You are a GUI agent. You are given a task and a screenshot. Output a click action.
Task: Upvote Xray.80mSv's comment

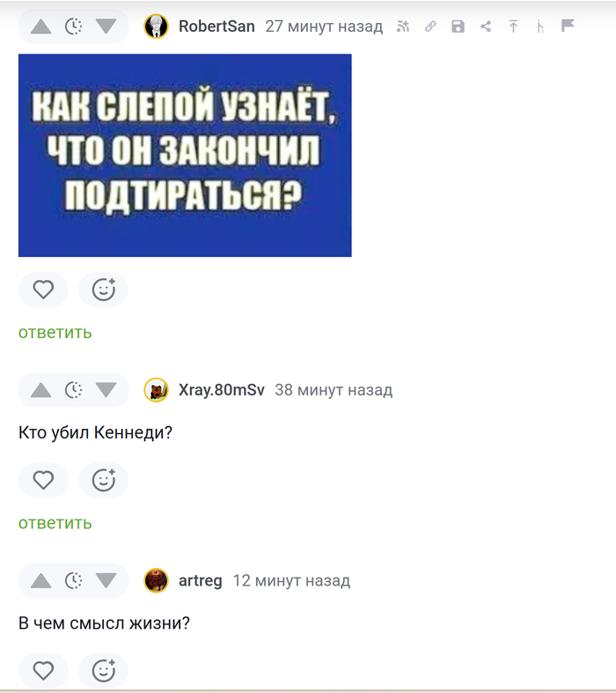tap(41, 390)
